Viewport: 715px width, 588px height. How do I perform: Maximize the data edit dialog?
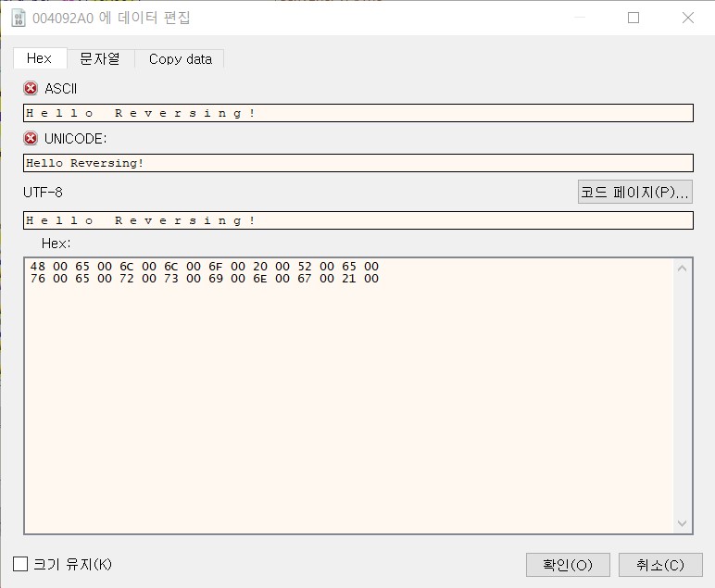[x=633, y=18]
